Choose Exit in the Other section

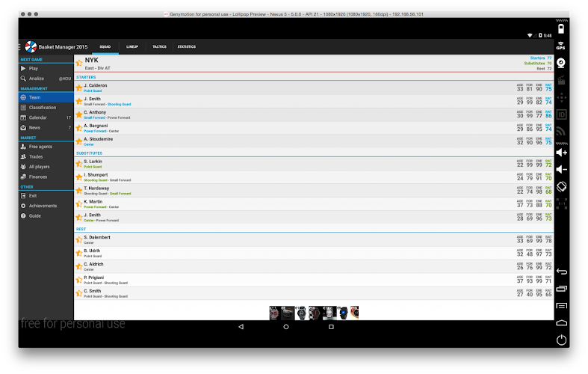[46, 196]
